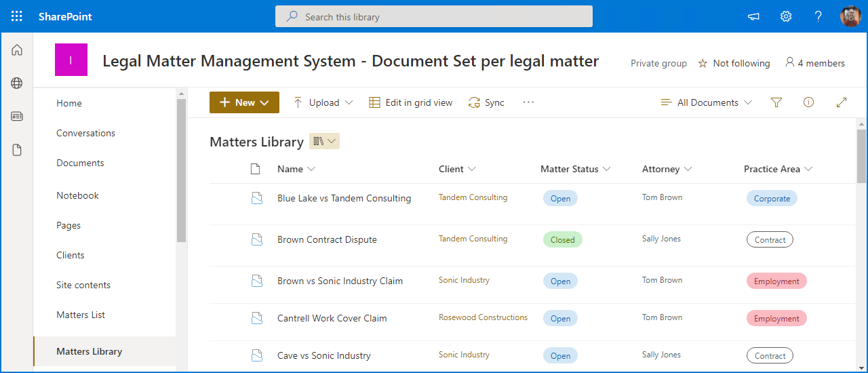Click the New button
The width and height of the screenshot is (868, 373).
[244, 102]
